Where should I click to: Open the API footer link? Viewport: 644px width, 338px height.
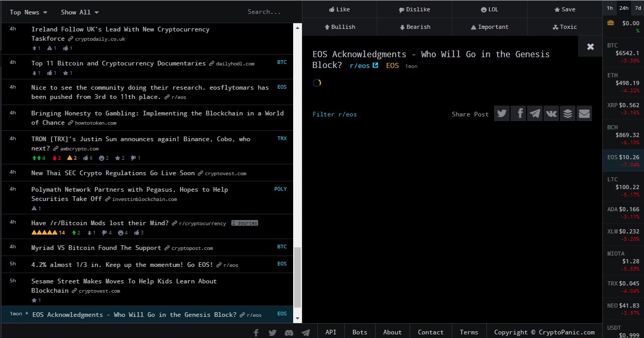pyautogui.click(x=331, y=332)
